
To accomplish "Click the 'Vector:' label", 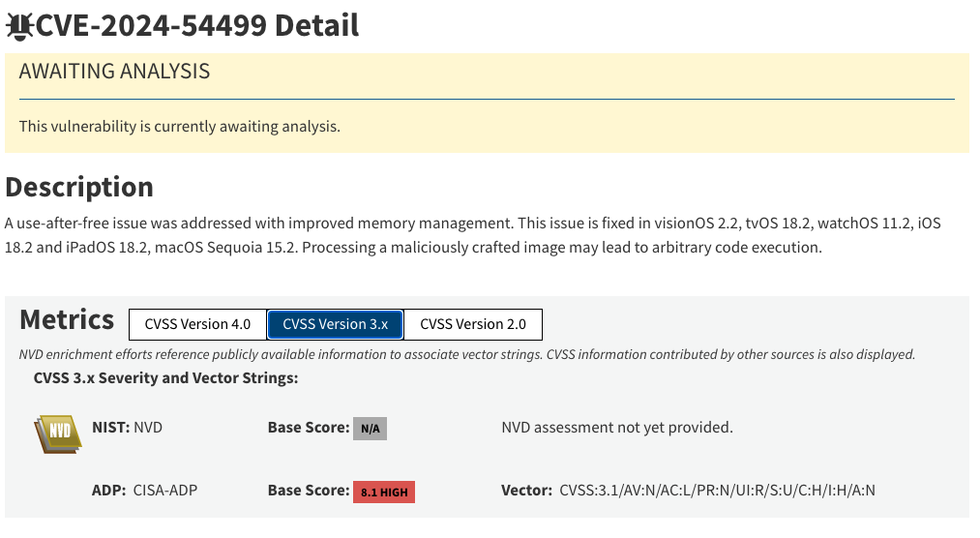I will tap(526, 491).
